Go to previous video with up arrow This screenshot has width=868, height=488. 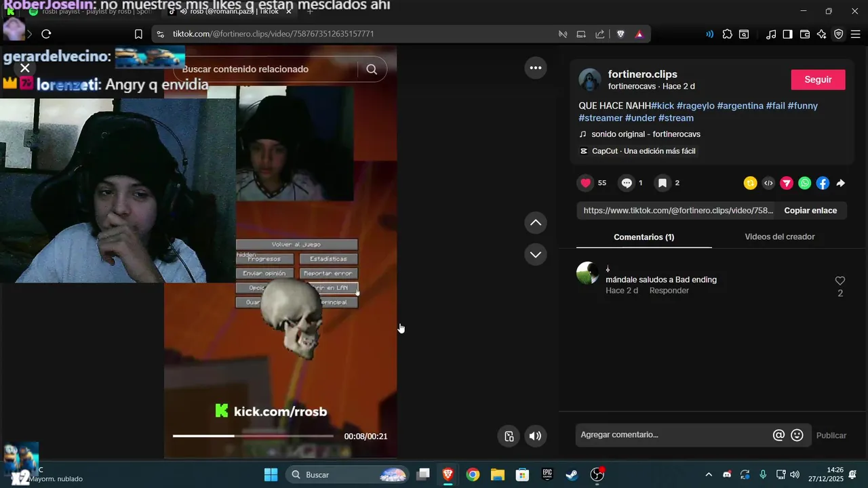[536, 223]
